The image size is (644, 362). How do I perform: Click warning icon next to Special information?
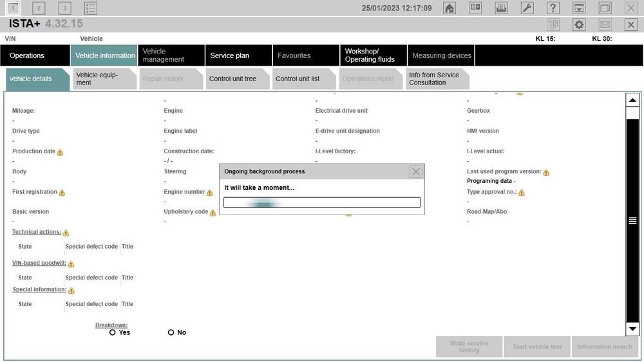point(71,291)
